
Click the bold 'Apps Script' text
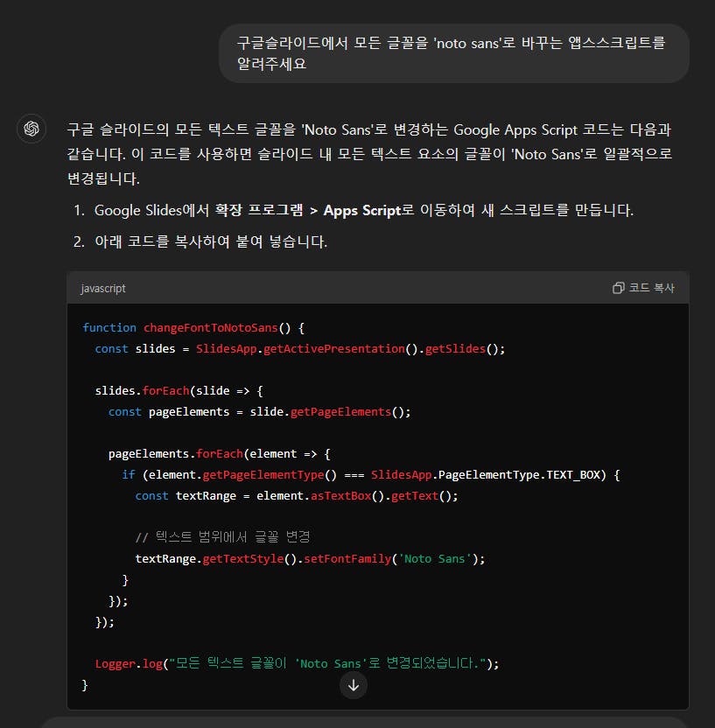pyautogui.click(x=362, y=210)
